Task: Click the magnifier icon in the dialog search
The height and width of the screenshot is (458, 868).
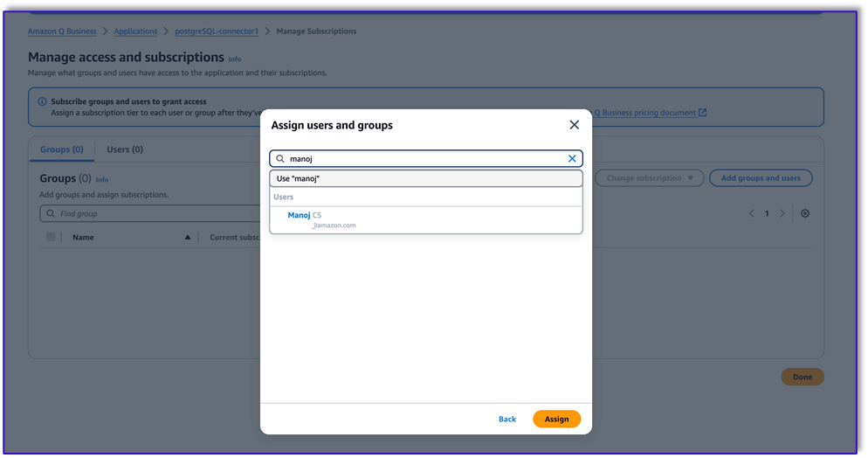Action: [x=280, y=159]
